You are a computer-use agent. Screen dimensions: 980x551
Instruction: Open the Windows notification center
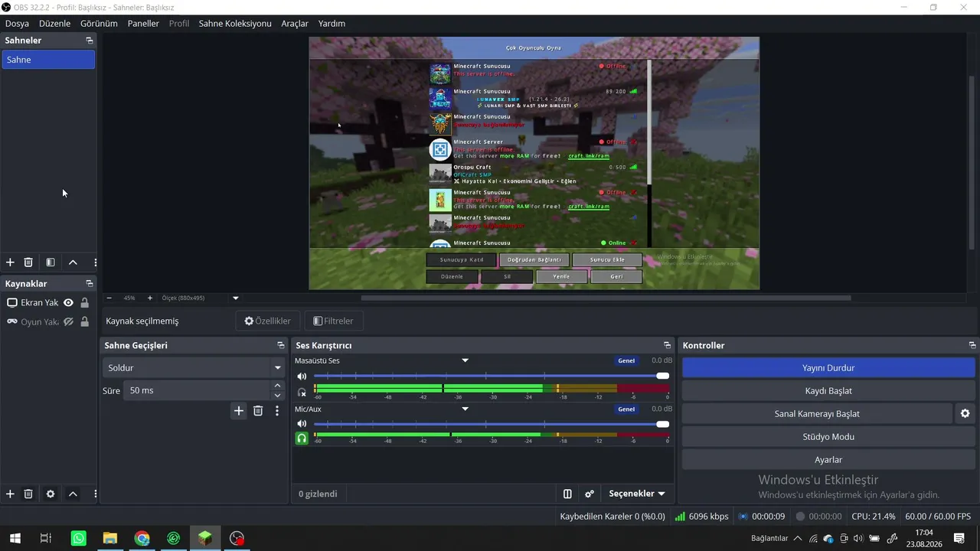pyautogui.click(x=959, y=538)
